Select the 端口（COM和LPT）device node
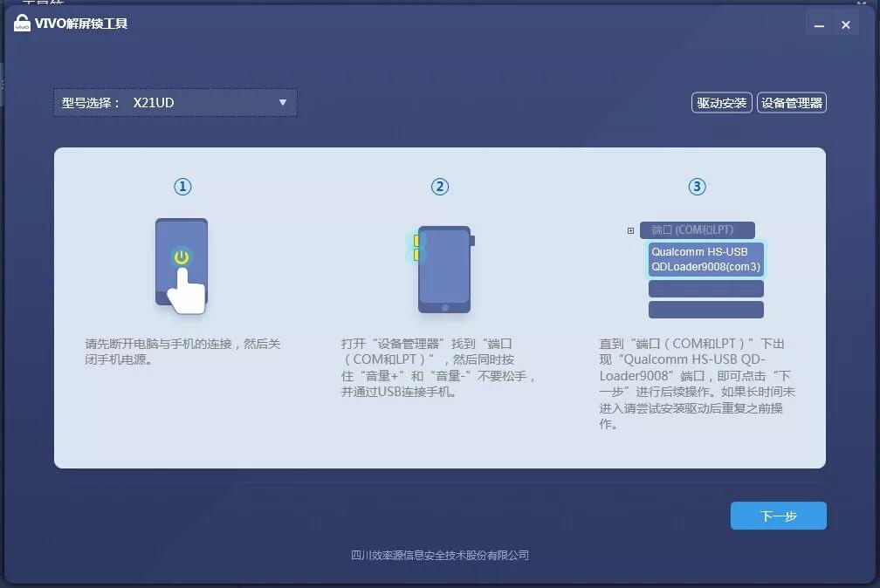 (699, 229)
